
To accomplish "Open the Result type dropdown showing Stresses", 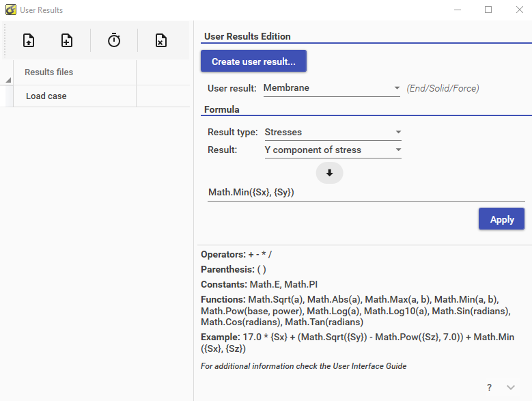I will point(333,133).
